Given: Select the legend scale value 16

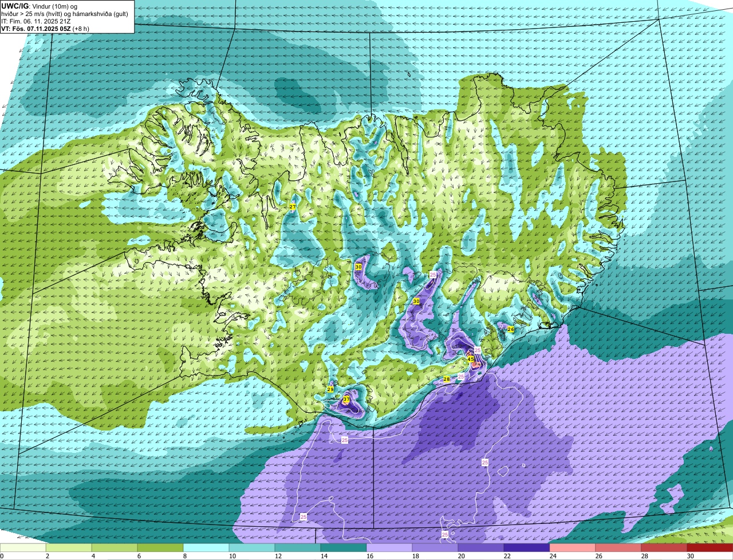Looking at the screenshot, I should click(369, 556).
